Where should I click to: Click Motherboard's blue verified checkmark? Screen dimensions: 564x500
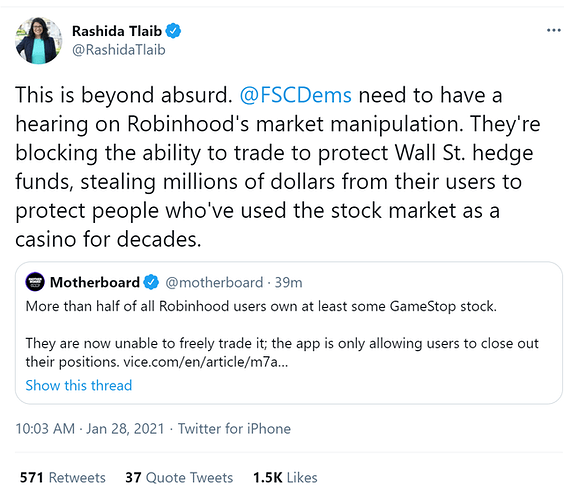(151, 282)
